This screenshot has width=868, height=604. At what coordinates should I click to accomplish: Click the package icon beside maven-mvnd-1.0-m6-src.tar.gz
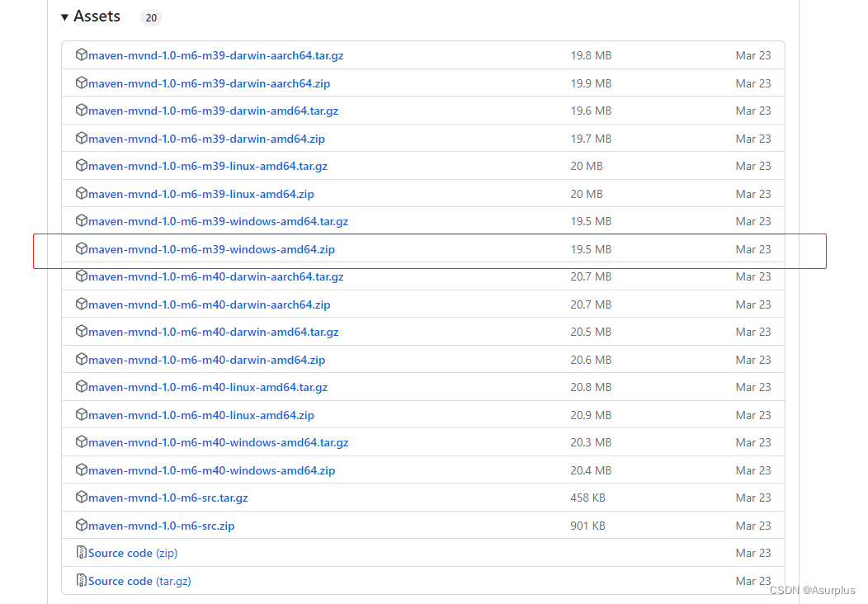click(82, 498)
